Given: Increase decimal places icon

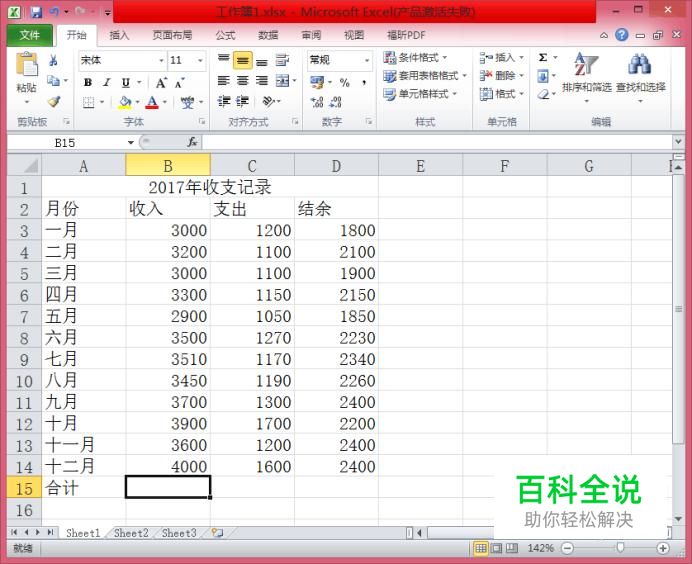Looking at the screenshot, I should [x=317, y=102].
